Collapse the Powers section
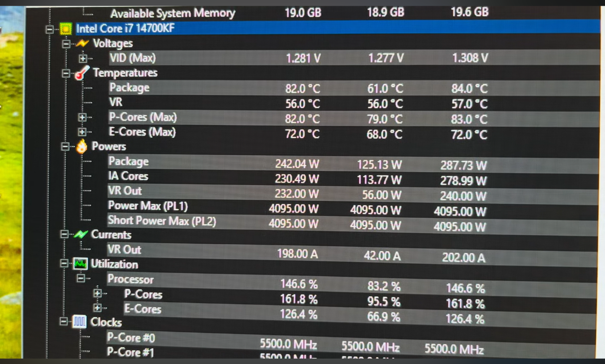The width and height of the screenshot is (605, 364). (x=65, y=146)
